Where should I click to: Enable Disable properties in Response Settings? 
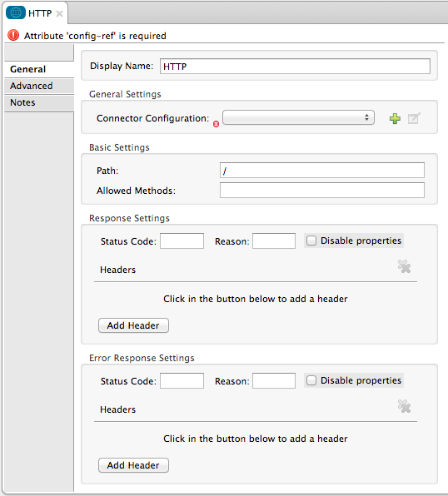[311, 241]
